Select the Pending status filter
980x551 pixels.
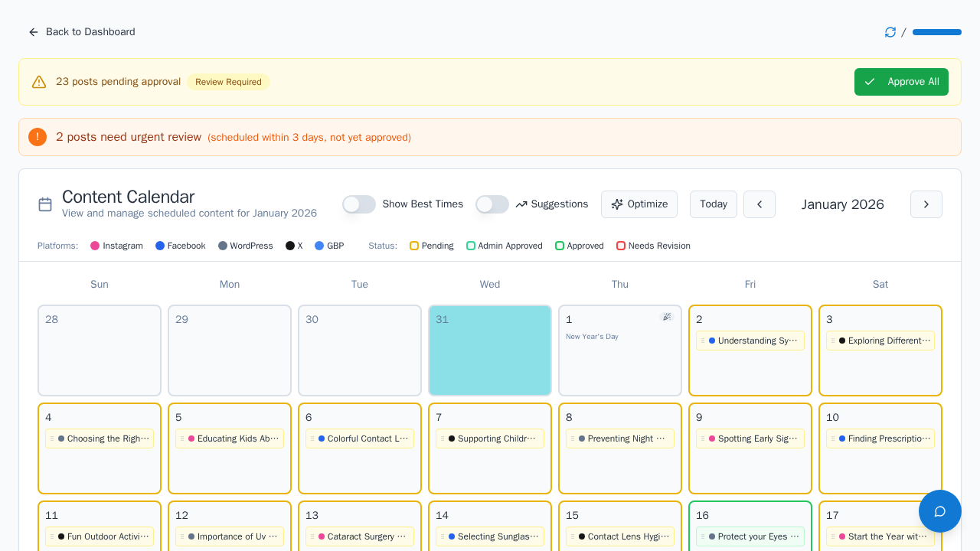[431, 246]
